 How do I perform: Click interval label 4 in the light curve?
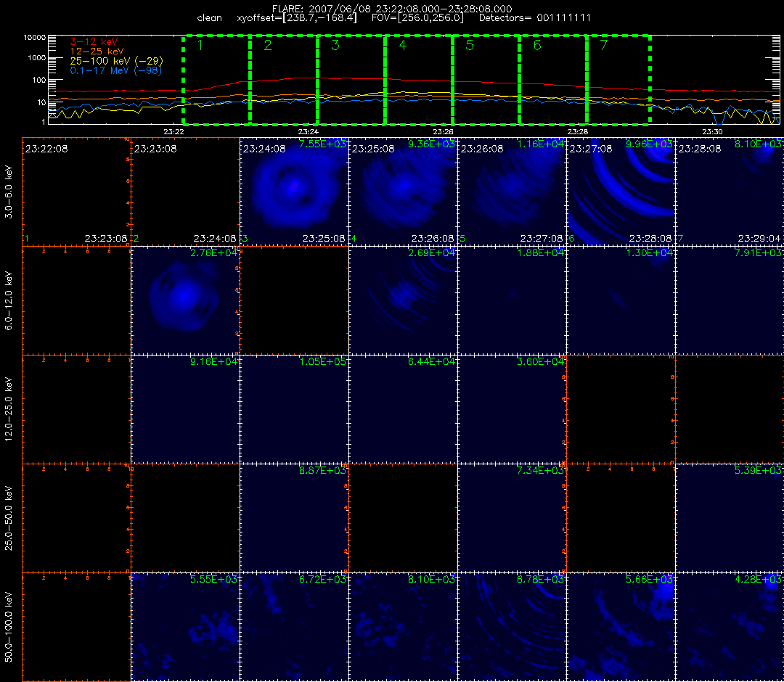[402, 45]
